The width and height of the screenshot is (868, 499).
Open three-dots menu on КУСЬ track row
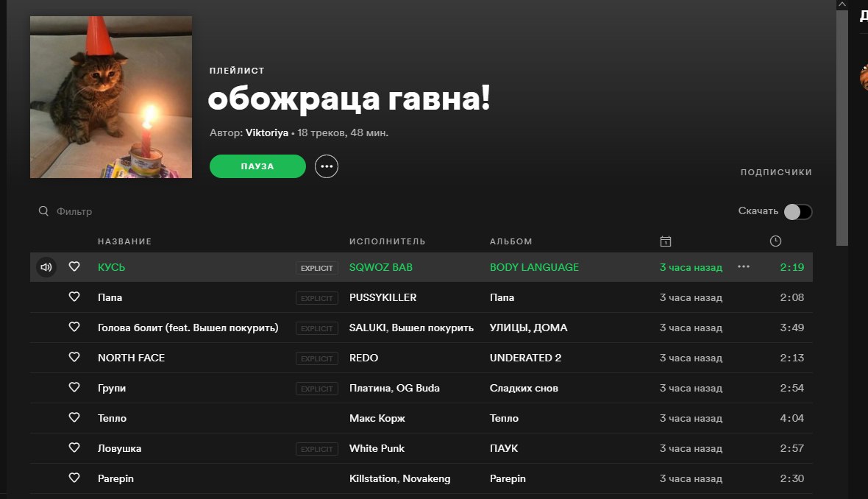click(x=744, y=266)
